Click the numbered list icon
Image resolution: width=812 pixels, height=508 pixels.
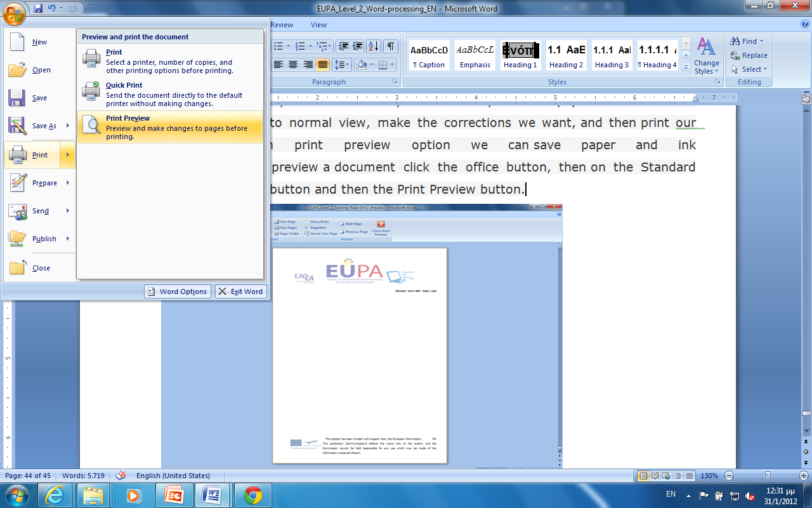coord(300,46)
